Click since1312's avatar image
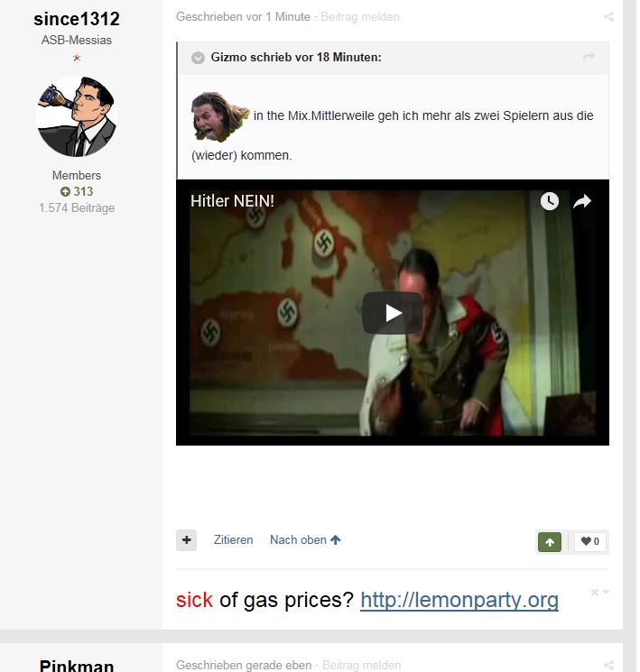The height and width of the screenshot is (672, 640). [77, 116]
